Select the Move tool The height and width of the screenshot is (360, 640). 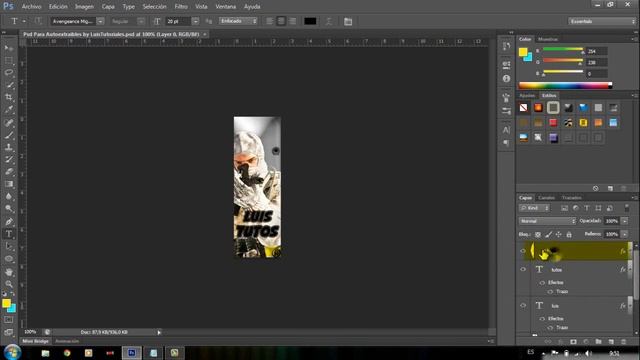point(9,48)
